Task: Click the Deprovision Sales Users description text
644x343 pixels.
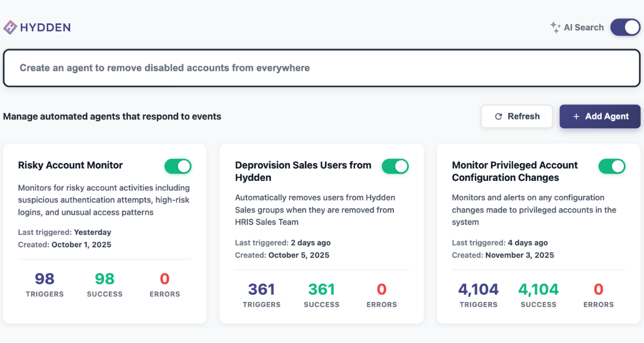Action: [x=315, y=209]
